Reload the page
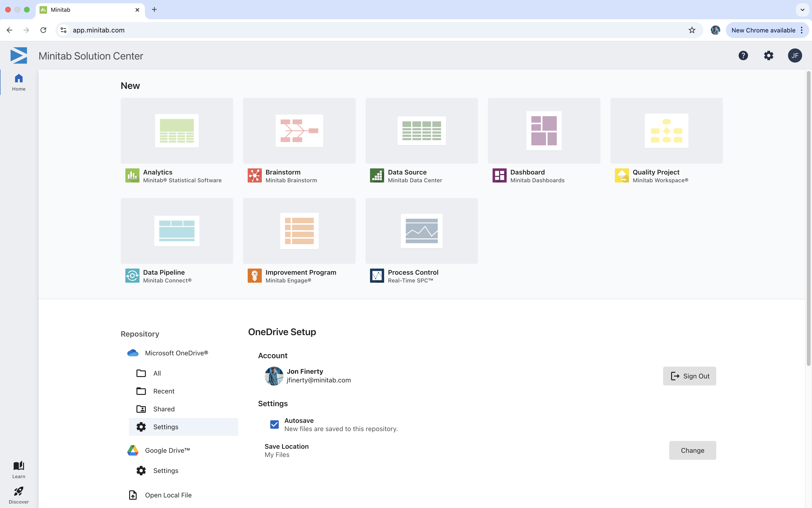Screen dimensions: 812x508 43,30
